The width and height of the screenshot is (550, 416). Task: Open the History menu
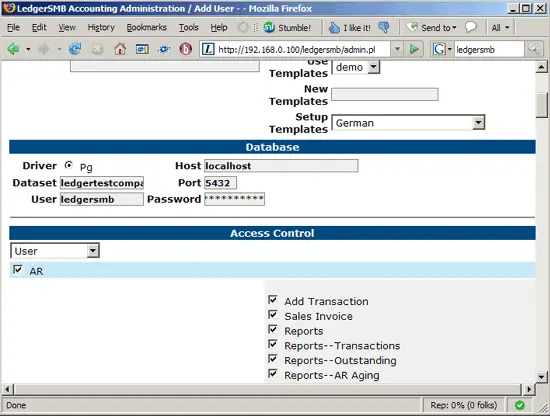pyautogui.click(x=101, y=27)
